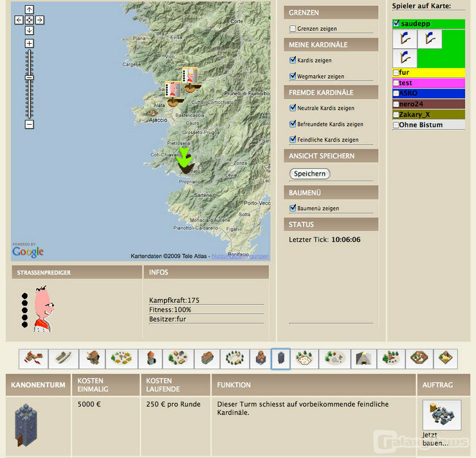Click the Speichern button

(x=309, y=174)
